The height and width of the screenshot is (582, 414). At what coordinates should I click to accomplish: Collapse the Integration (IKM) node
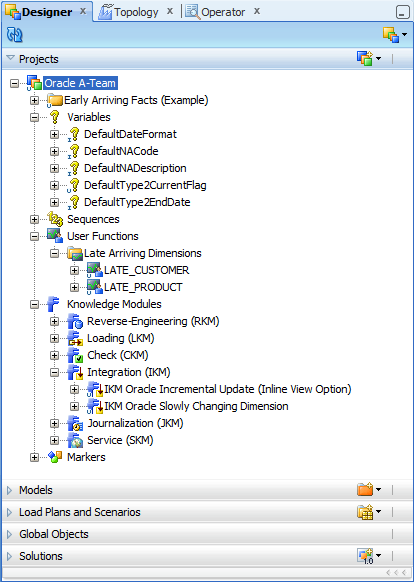54,372
